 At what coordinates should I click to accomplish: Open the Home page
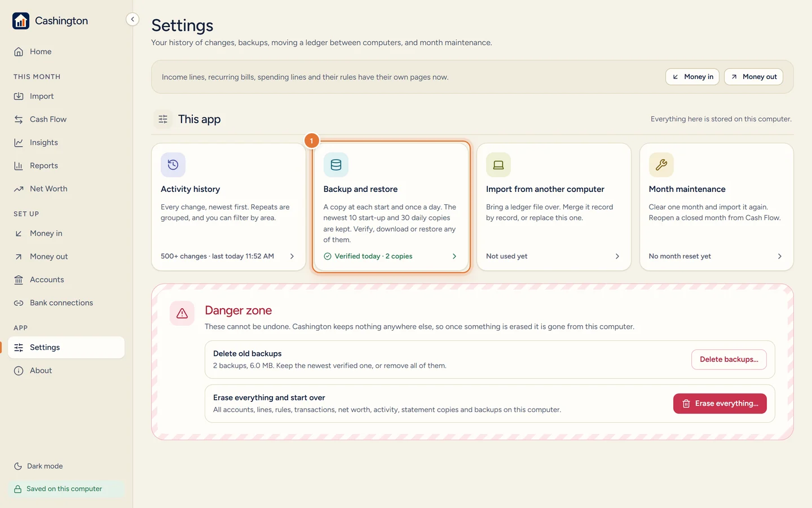tap(66, 51)
